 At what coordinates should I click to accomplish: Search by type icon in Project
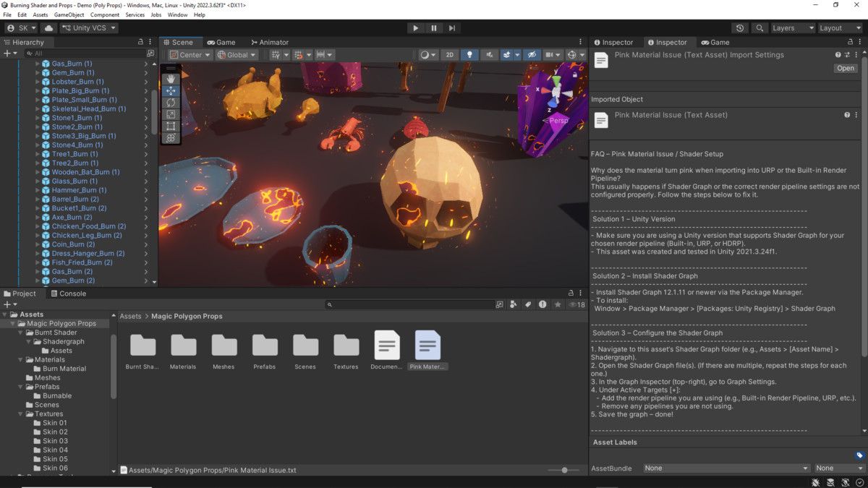pyautogui.click(x=514, y=305)
